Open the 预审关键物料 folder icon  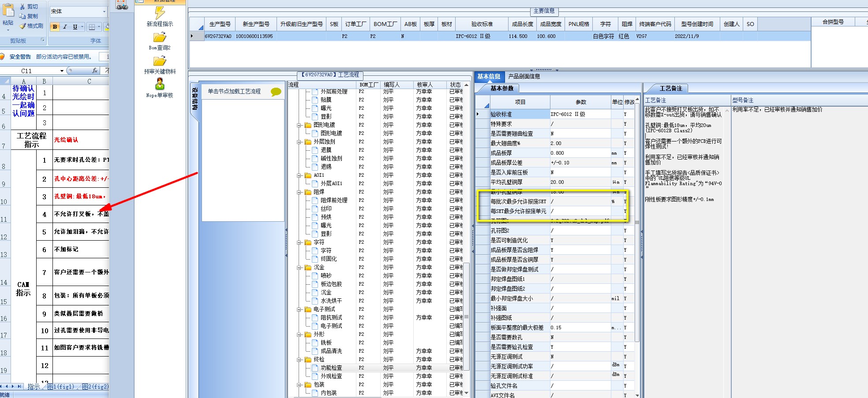coord(159,61)
